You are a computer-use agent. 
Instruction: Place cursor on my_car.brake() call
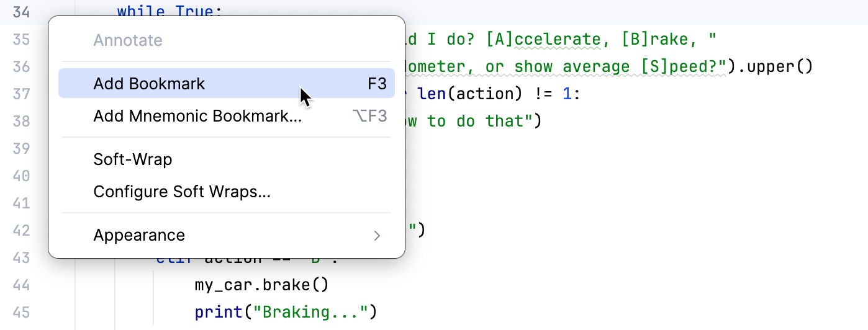pyautogui.click(x=261, y=285)
